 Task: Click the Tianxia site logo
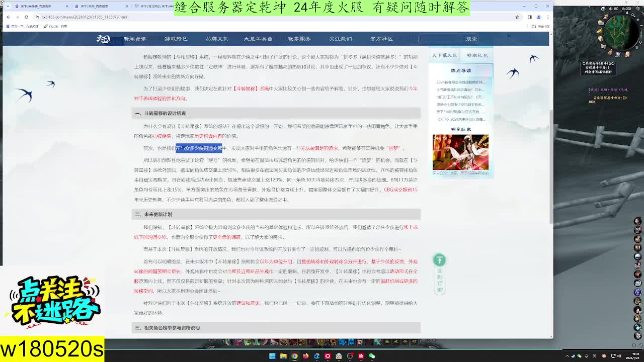(103, 39)
